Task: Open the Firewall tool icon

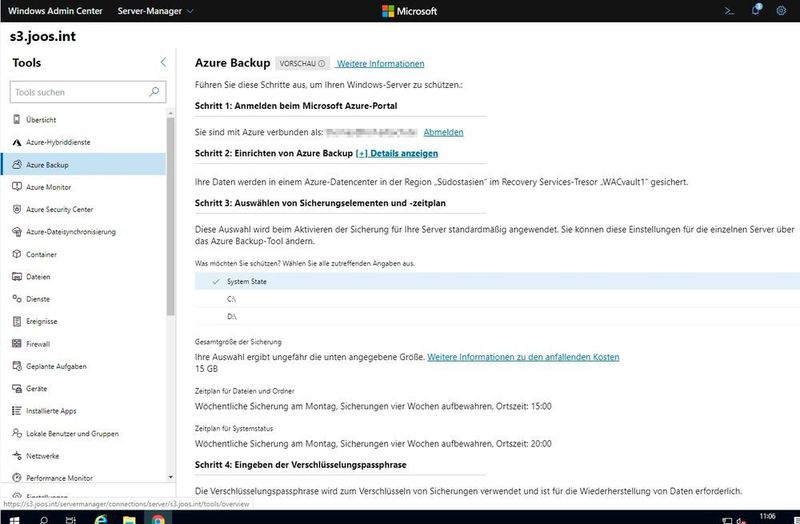Action: pos(17,344)
